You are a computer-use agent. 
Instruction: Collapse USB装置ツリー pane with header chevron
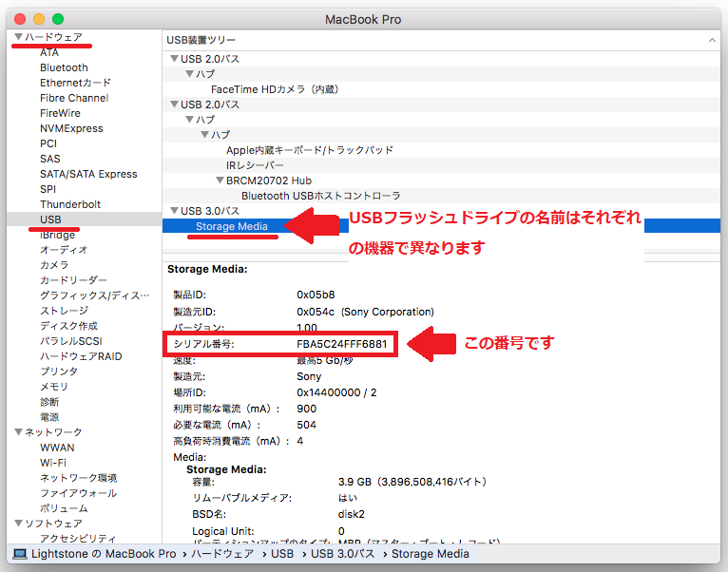point(712,41)
